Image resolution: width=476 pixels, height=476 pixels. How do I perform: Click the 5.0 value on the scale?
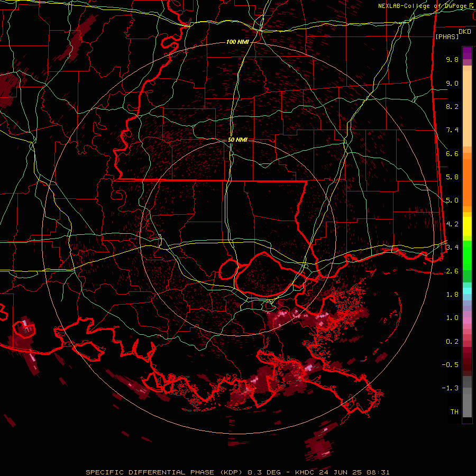(x=452, y=200)
